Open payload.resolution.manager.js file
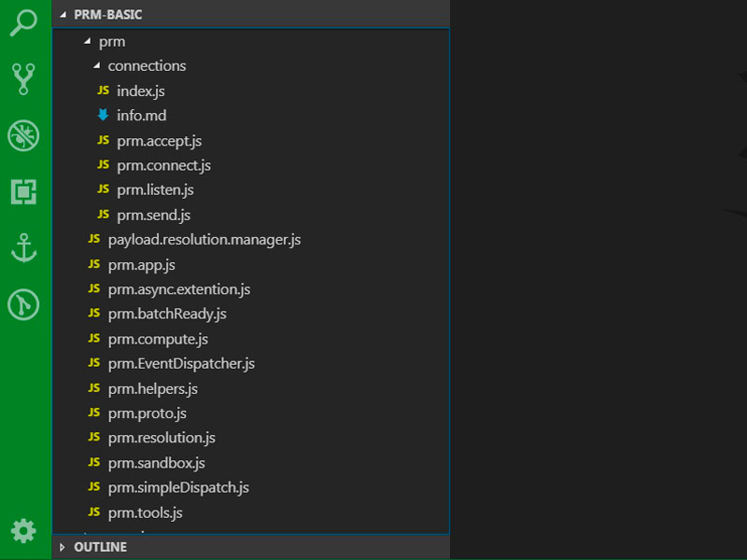 click(x=204, y=240)
